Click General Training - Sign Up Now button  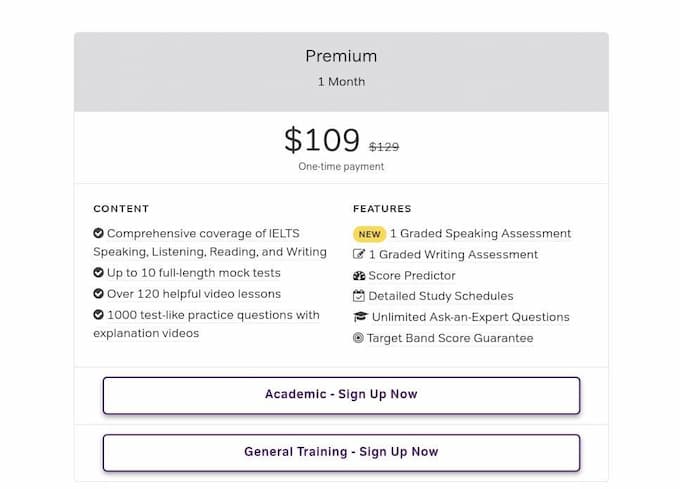click(x=341, y=453)
